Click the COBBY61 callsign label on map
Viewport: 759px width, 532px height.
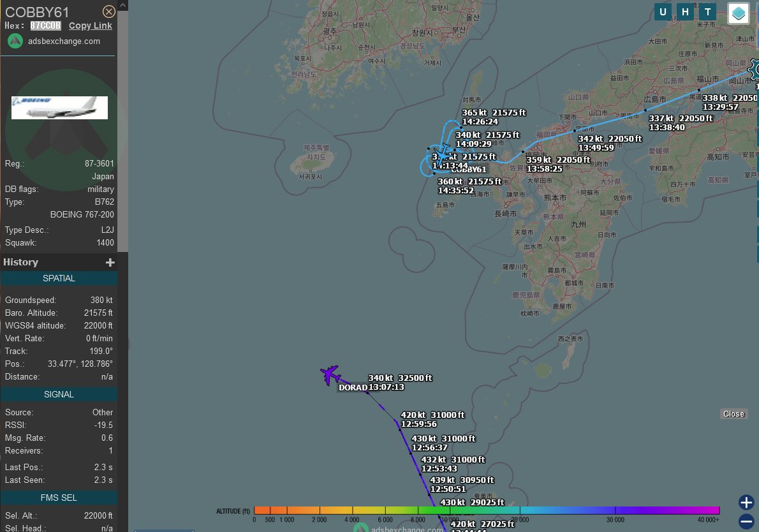point(469,170)
